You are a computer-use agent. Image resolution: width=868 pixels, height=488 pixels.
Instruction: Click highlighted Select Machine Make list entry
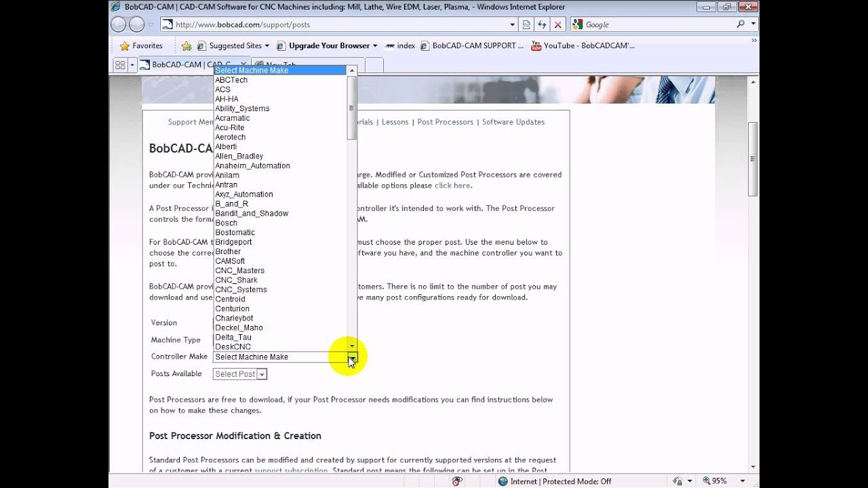[x=279, y=70]
